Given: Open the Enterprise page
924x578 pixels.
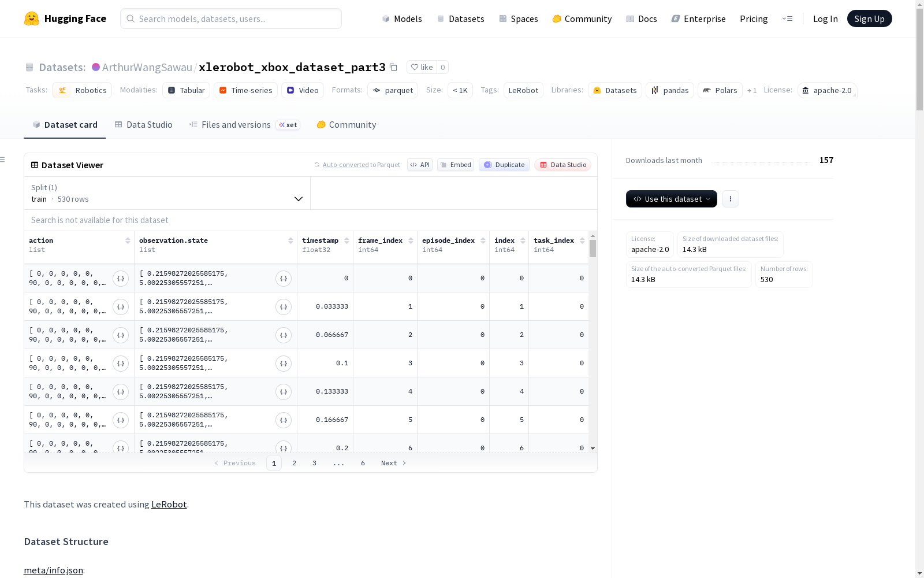Looking at the screenshot, I should 698,18.
